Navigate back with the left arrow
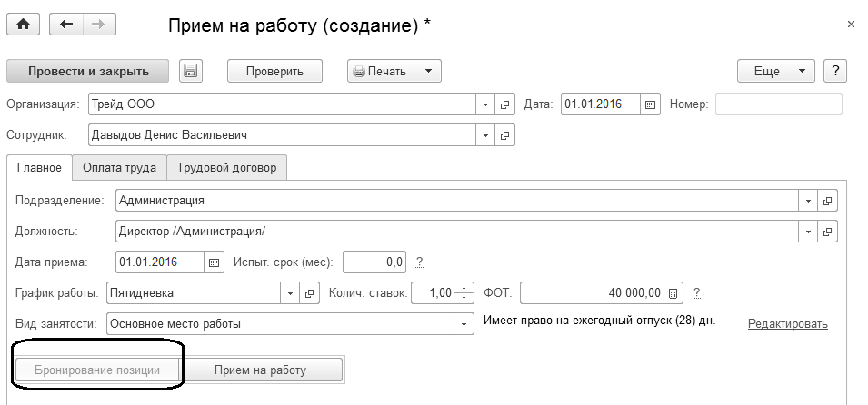 tap(66, 25)
